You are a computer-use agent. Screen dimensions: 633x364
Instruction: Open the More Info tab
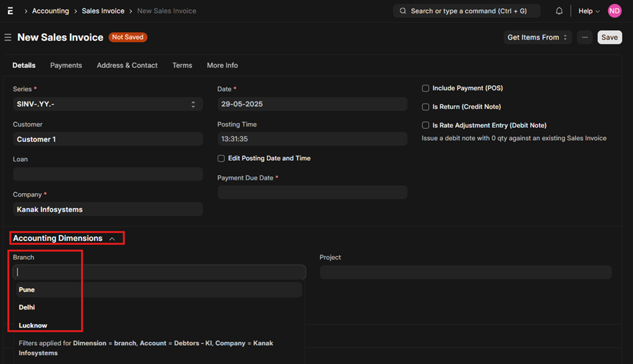click(222, 65)
